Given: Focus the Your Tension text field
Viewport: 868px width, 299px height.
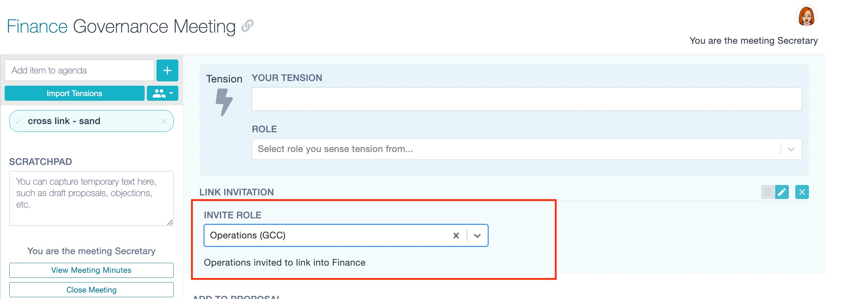Looking at the screenshot, I should 526,99.
